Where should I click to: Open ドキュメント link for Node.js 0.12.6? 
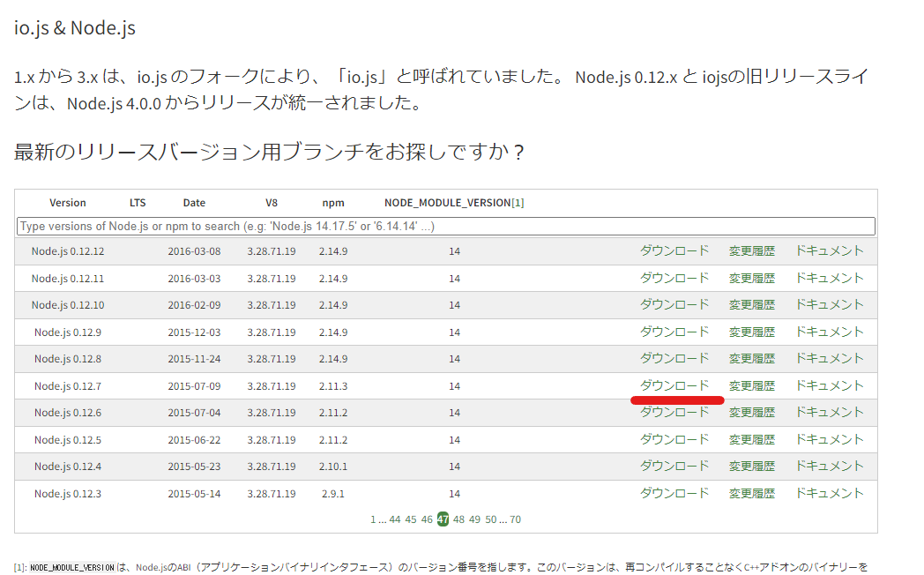tap(829, 413)
